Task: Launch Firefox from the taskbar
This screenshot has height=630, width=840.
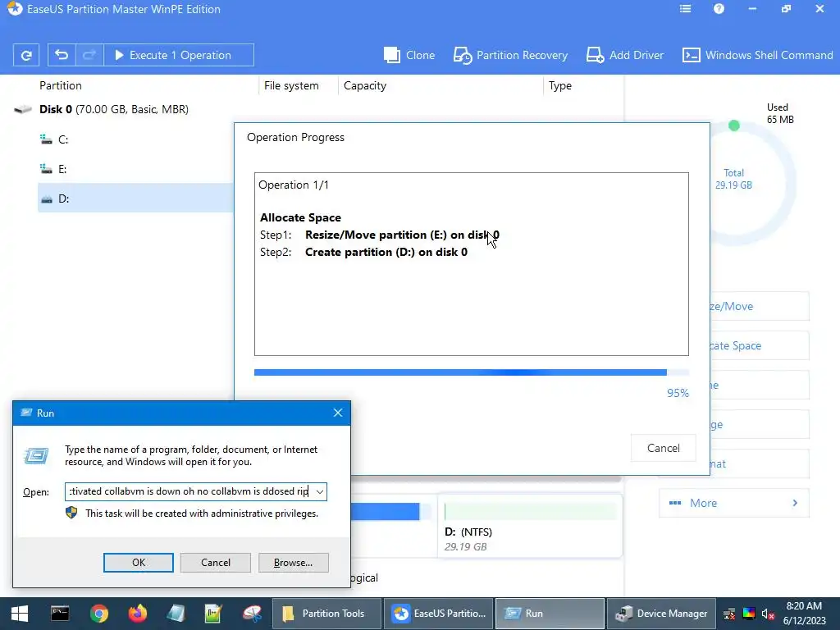Action: click(x=138, y=614)
